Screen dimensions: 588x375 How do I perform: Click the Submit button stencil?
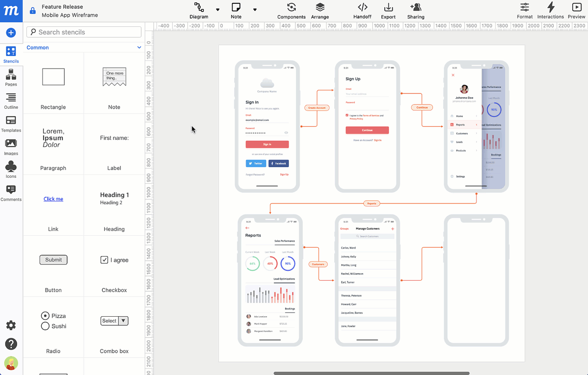pos(53,260)
